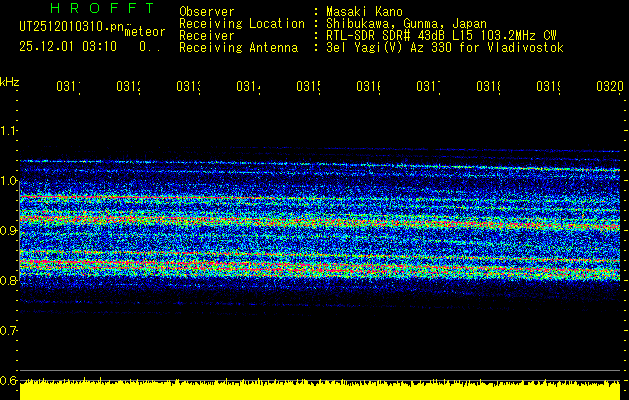The image size is (629, 400).
Task: Click the 0.8 kHz frequency axis label
Action: tap(8, 280)
